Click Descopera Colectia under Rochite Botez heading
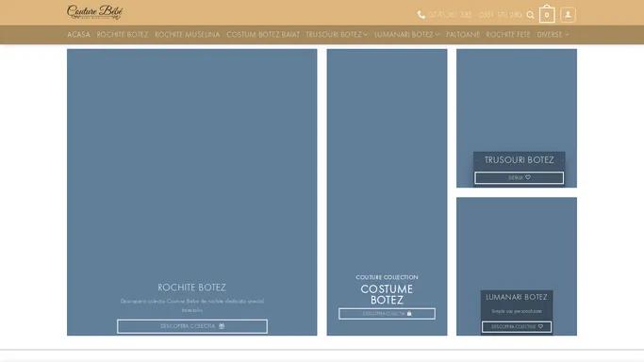The image size is (644, 362). [192, 326]
